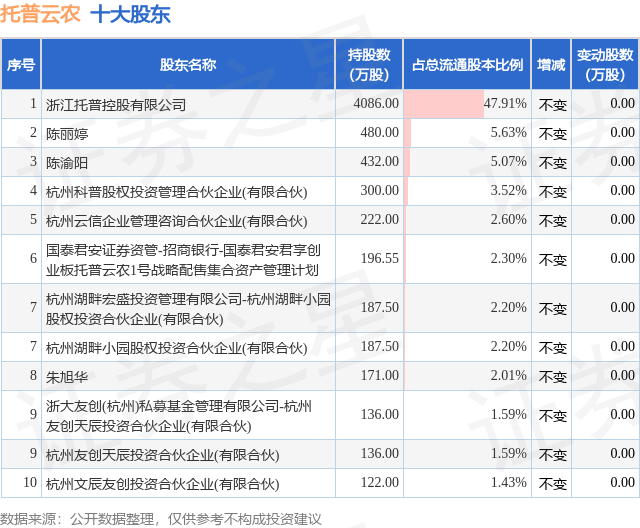
Task: Click 0.00 change value in 国泰君安 row
Action: [x=622, y=258]
